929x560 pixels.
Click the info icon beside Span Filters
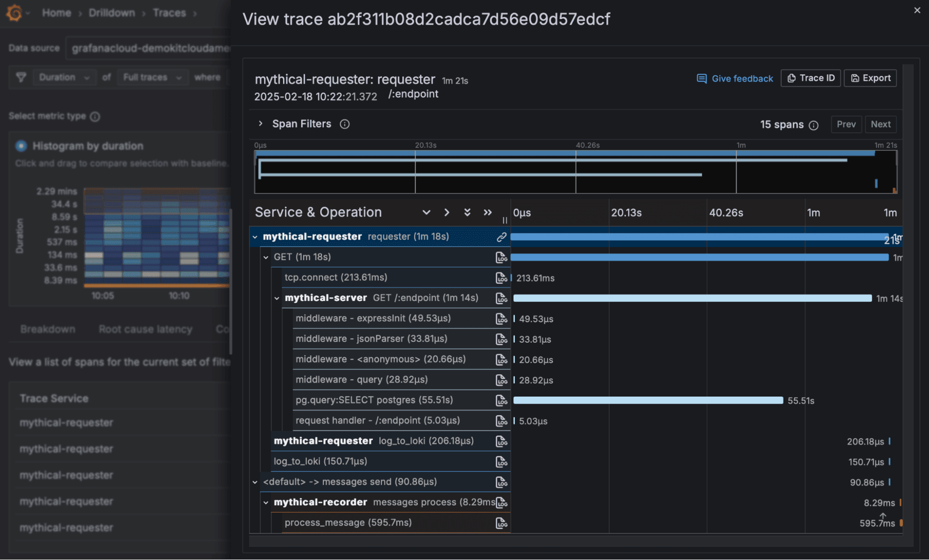coord(344,124)
